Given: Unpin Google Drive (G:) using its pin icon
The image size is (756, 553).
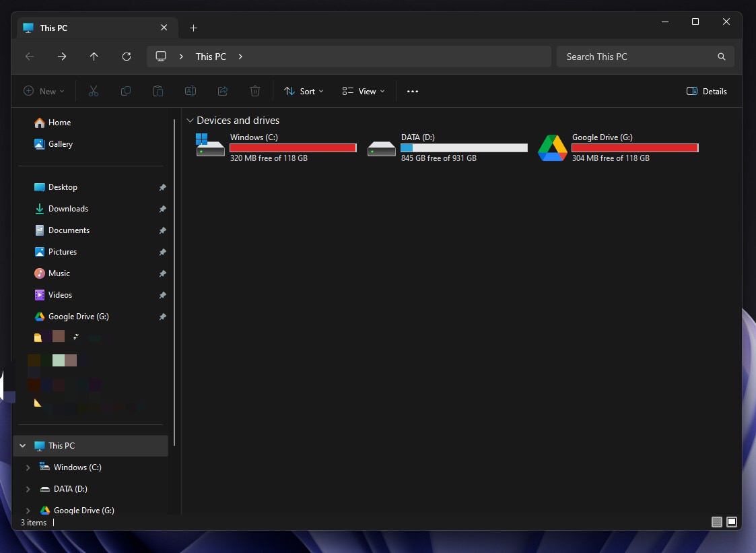Looking at the screenshot, I should (x=162, y=317).
